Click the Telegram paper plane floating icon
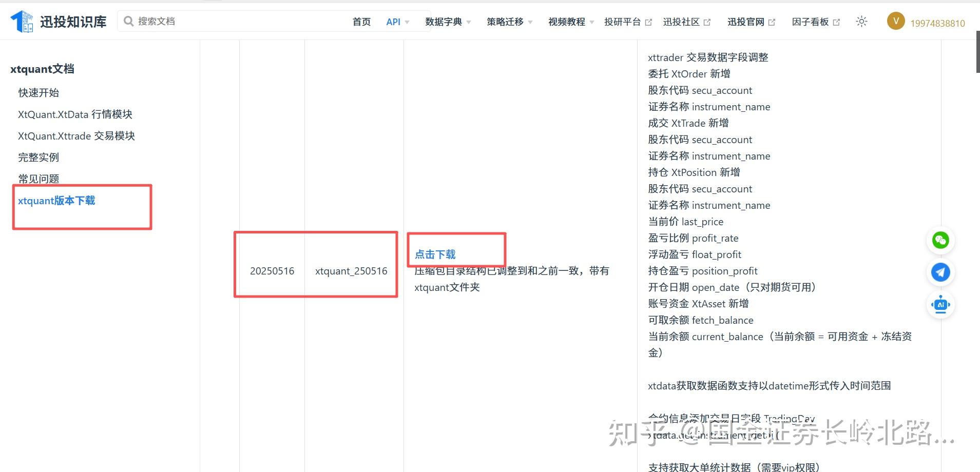The width and height of the screenshot is (980, 472). click(940, 272)
